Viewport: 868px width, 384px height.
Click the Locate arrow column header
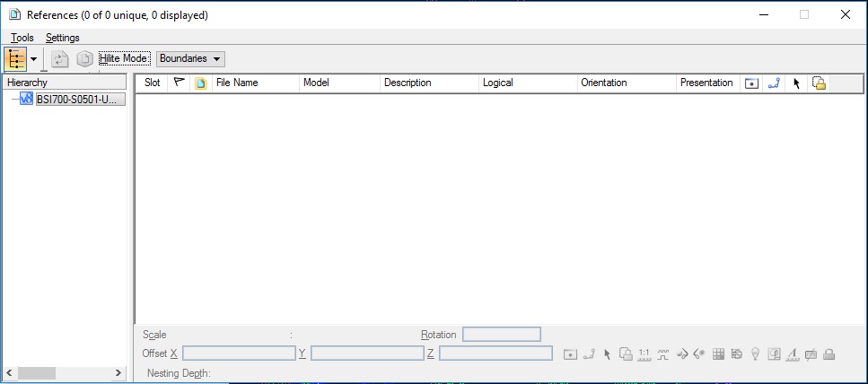pos(796,83)
